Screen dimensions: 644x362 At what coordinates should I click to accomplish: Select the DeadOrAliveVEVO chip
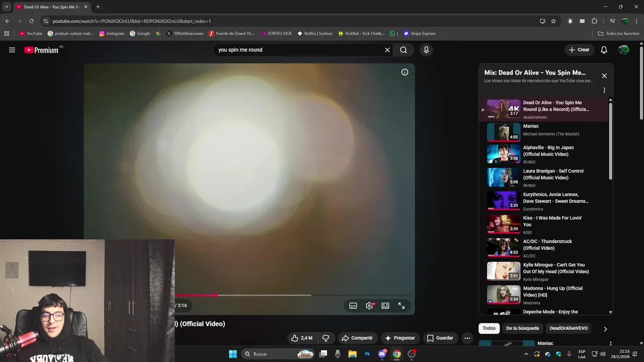[569, 328]
